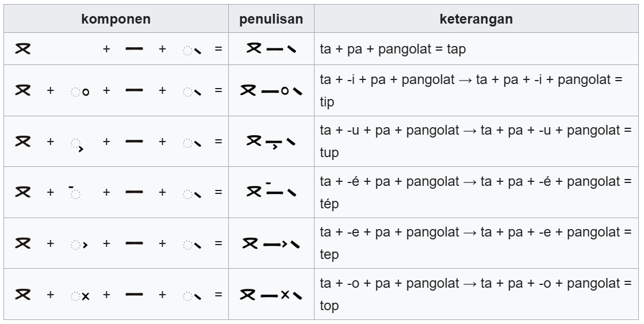Click the ta glyph component in the tap row
This screenshot has height=324, width=644.
(x=23, y=49)
